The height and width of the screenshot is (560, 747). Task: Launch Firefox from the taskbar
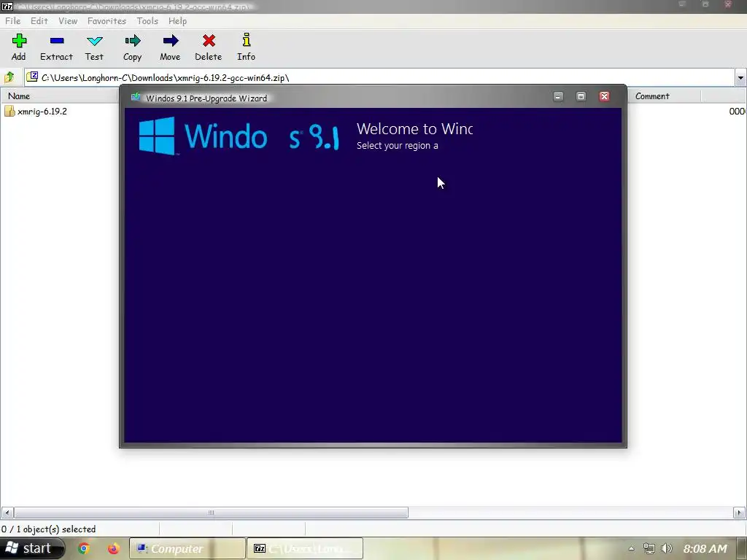(113, 548)
